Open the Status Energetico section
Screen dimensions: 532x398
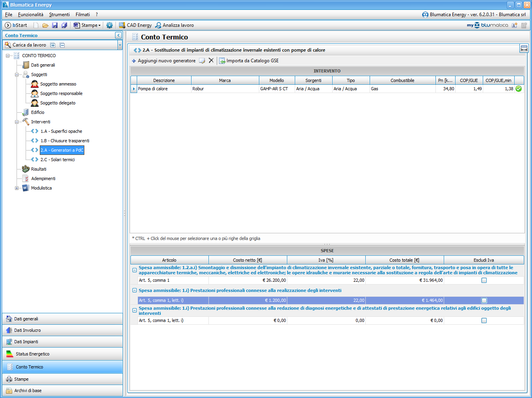[x=62, y=354]
